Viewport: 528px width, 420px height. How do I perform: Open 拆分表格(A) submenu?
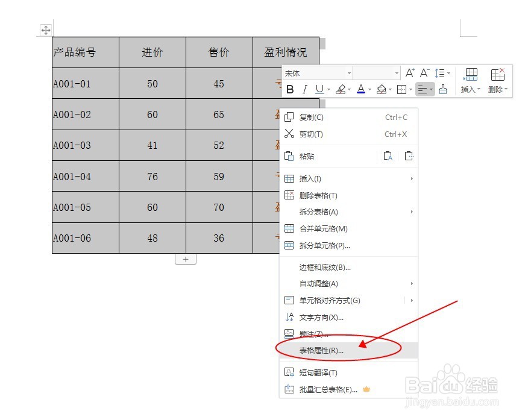click(x=348, y=212)
